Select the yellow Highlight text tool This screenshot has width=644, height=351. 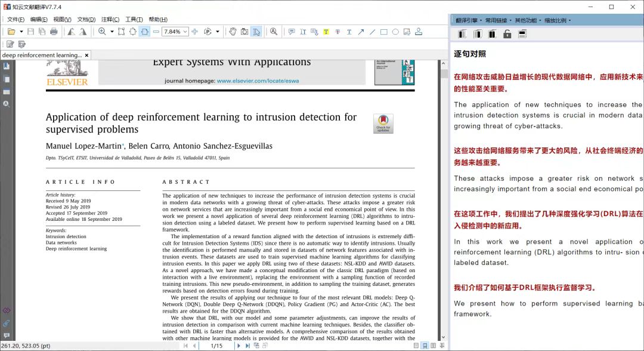click(x=326, y=32)
